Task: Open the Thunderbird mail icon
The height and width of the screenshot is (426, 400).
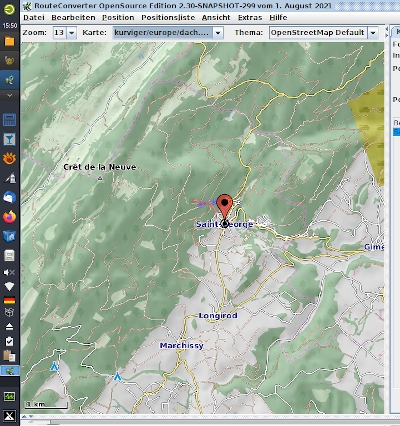Action: tap(9, 197)
